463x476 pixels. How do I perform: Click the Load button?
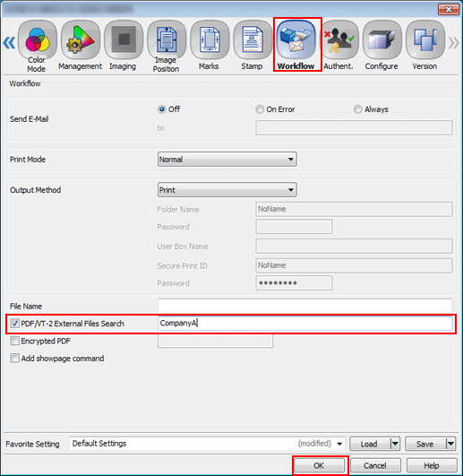coord(370,444)
